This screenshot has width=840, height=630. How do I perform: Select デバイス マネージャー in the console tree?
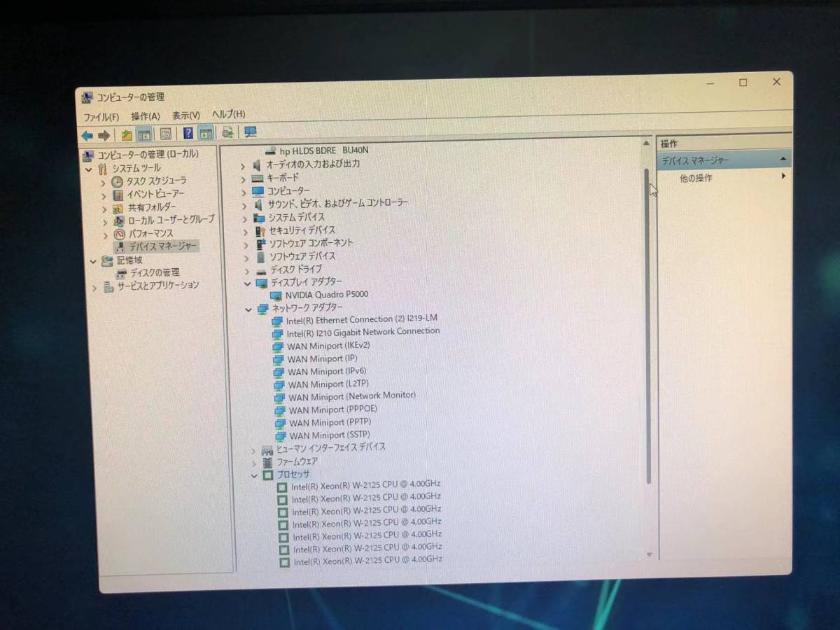tap(163, 246)
